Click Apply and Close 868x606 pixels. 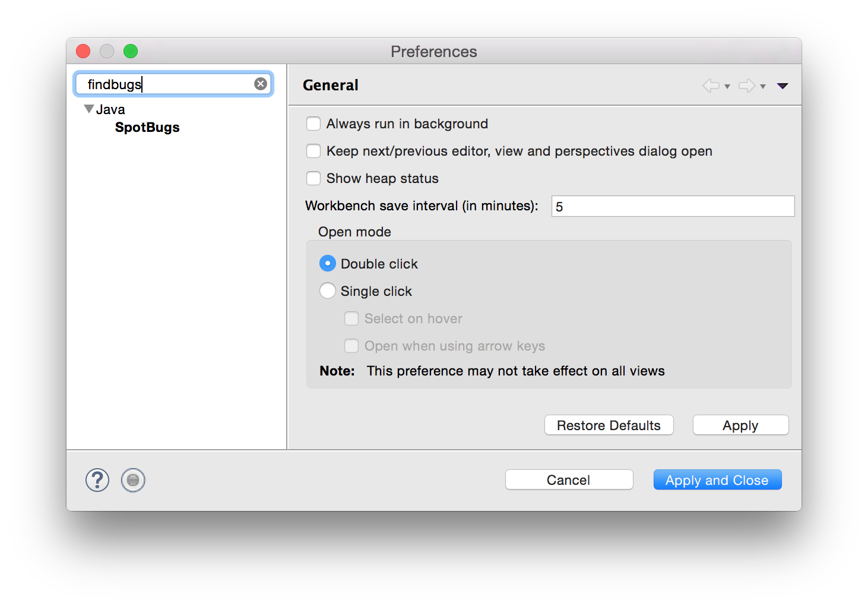tap(717, 479)
